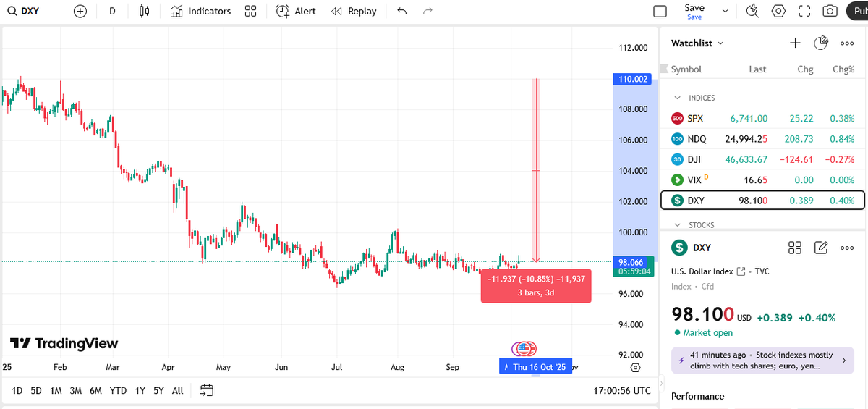Set chart range to 6M
This screenshot has height=409, width=868.
pos(95,391)
